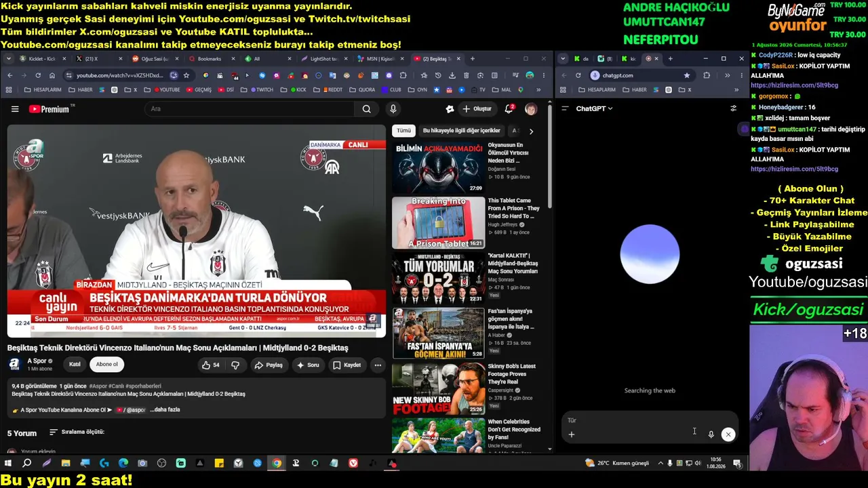Open the HESAPLARIM bookmark folder in YouTube window
The height and width of the screenshot is (488, 868).
[42, 89]
